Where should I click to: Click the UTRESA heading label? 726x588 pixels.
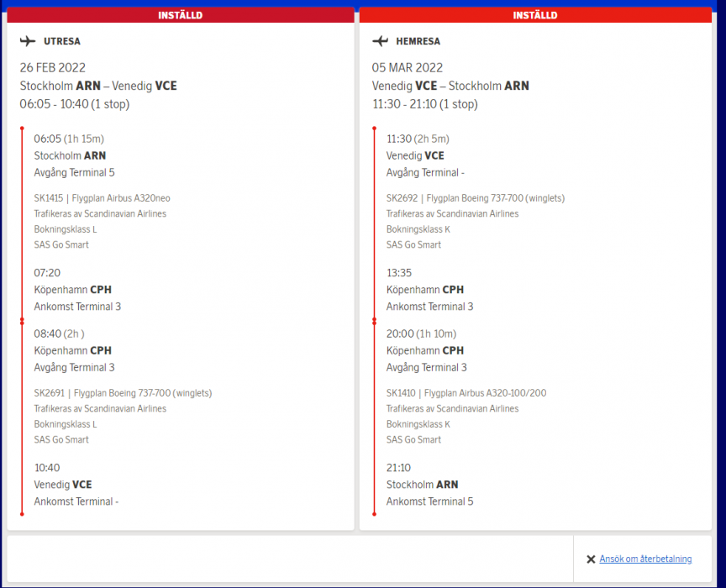[62, 41]
